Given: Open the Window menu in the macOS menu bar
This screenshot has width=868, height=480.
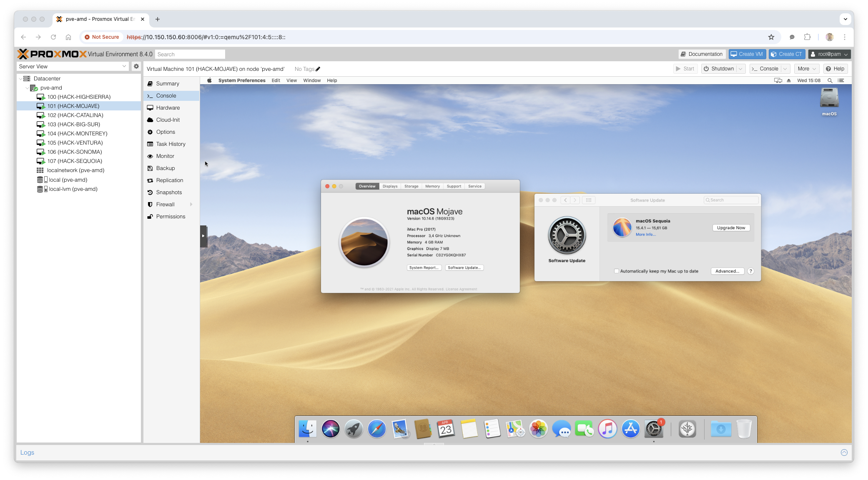Looking at the screenshot, I should click(311, 80).
